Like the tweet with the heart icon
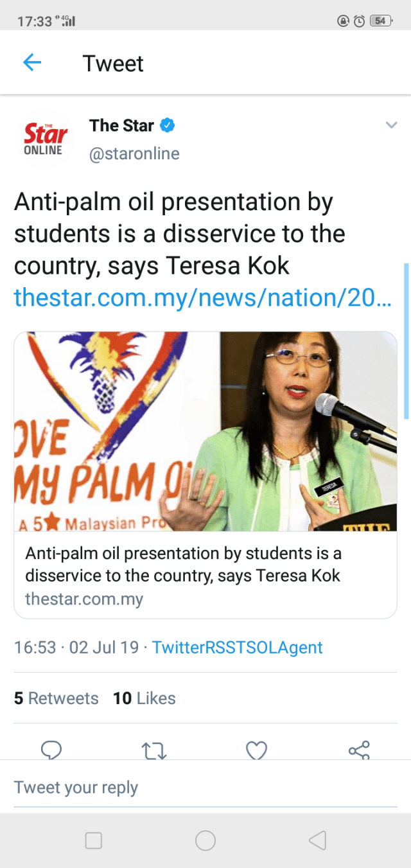This screenshot has width=411, height=868. tap(256, 750)
